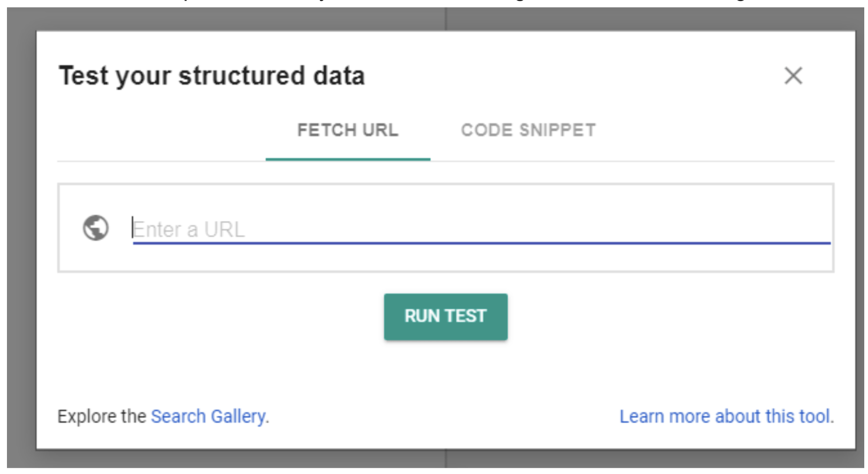The width and height of the screenshot is (868, 474).
Task: Click the Enter a URL placeholder text
Action: [189, 230]
